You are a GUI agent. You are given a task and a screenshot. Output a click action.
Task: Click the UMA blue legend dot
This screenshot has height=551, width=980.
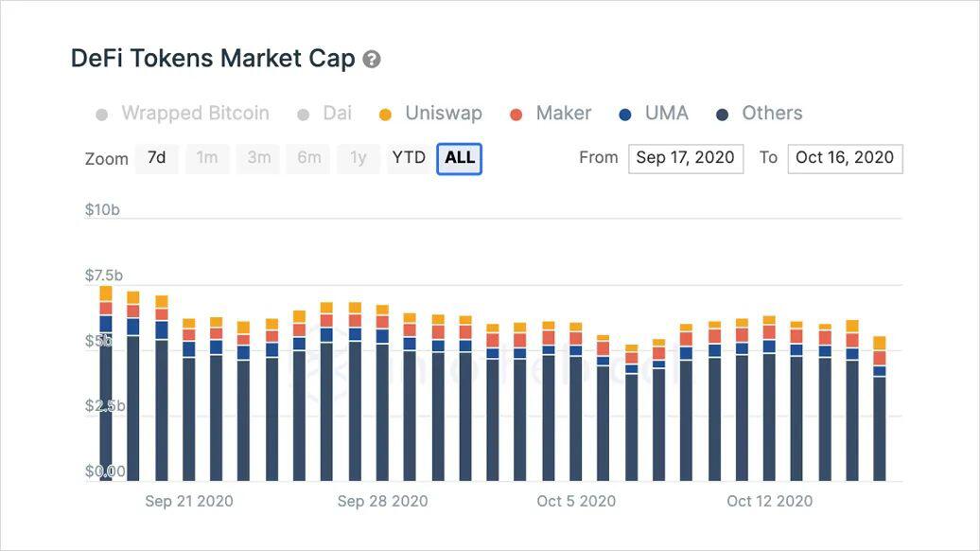625,115
